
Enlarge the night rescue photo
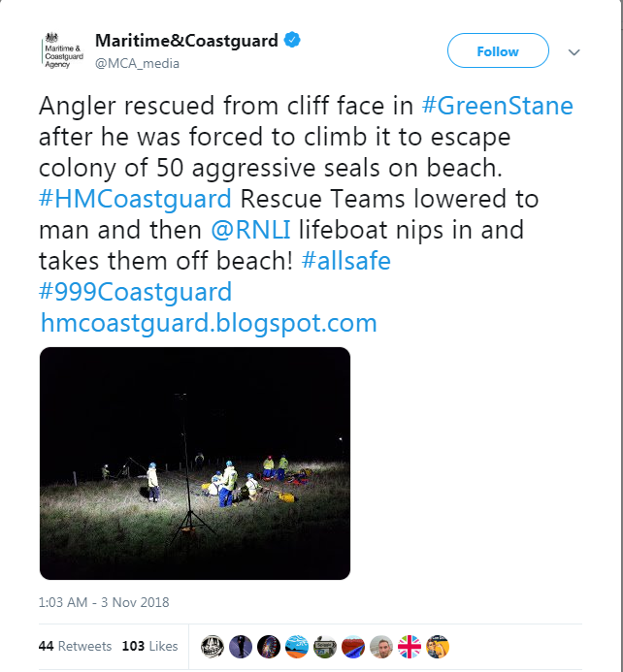[x=195, y=464]
